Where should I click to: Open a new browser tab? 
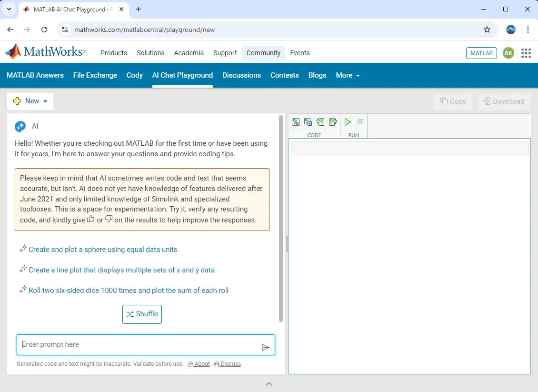tap(138, 9)
